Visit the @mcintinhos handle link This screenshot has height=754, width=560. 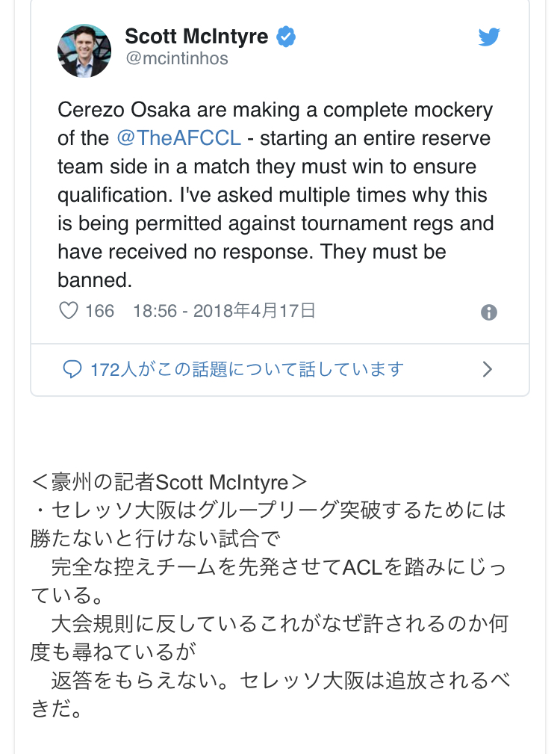(x=177, y=58)
